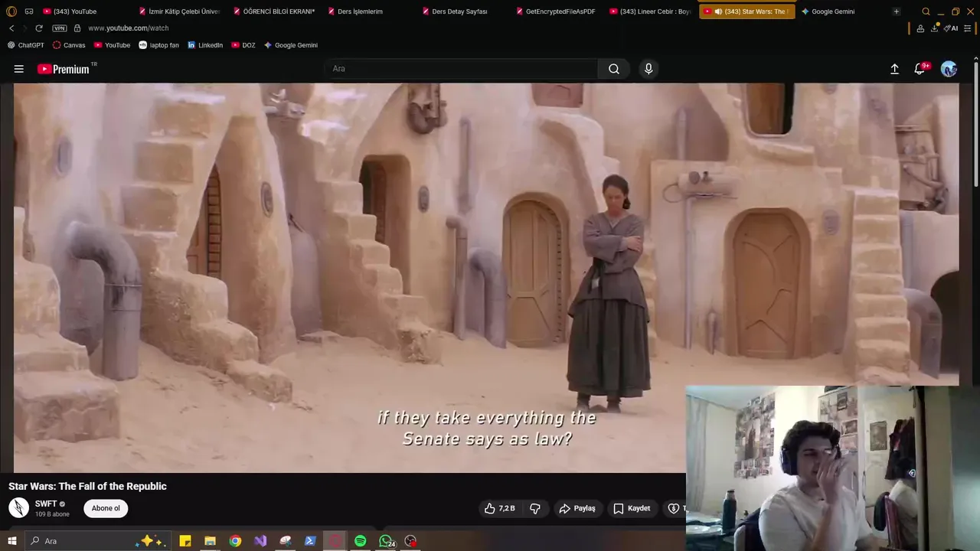Click the address bar URL field
This screenshot has width=980, height=551.
coord(490,28)
